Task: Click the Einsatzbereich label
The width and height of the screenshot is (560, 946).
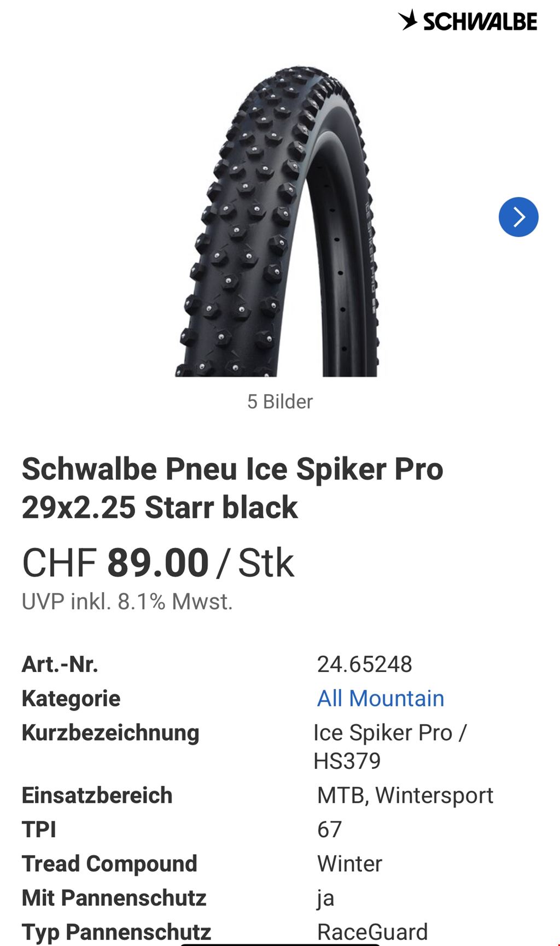Action: click(x=97, y=795)
